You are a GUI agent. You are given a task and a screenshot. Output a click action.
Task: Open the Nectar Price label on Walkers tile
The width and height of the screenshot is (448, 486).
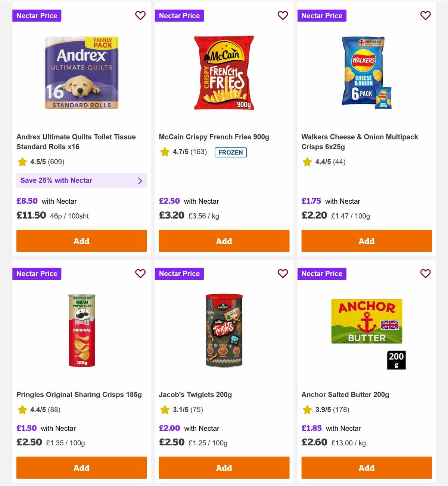322,15
